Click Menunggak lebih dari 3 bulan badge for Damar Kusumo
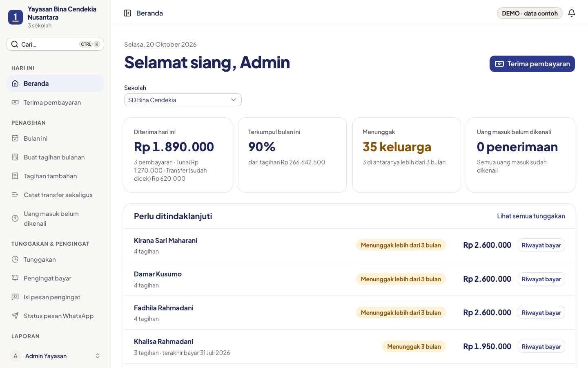 point(401,279)
